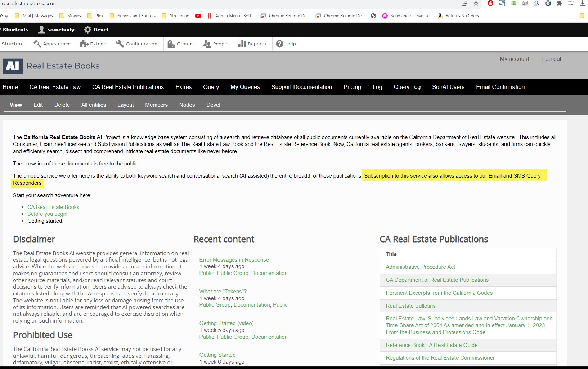Click the globe bookmark icon
Image resolution: width=588 pixels, height=369 pixels.
click(x=373, y=16)
